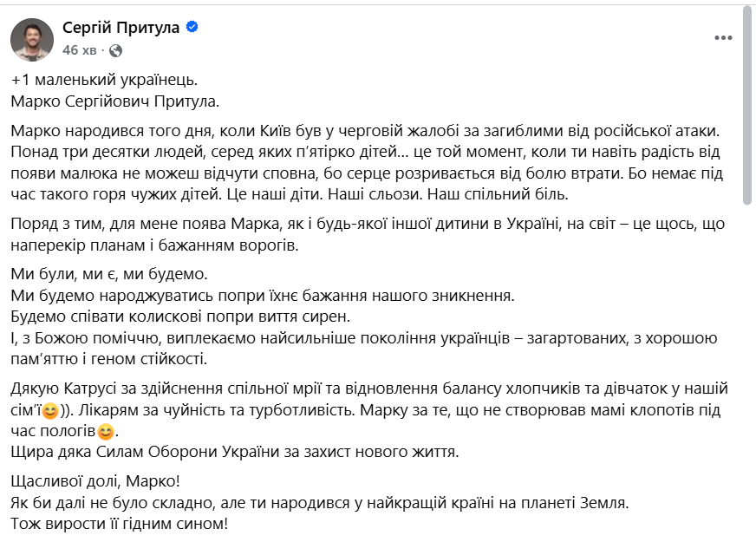This screenshot has height=542, width=756.
Task: Open the Сергій Притула profile name link
Action: [x=121, y=28]
